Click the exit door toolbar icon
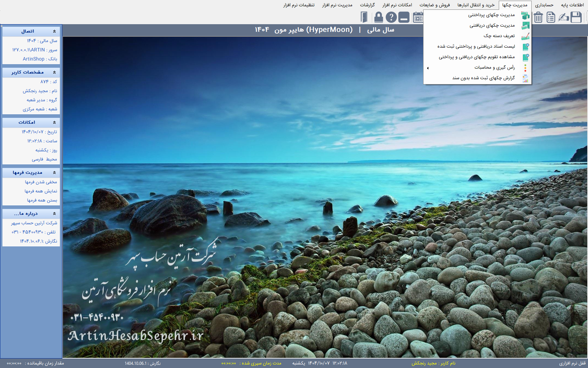 point(364,17)
